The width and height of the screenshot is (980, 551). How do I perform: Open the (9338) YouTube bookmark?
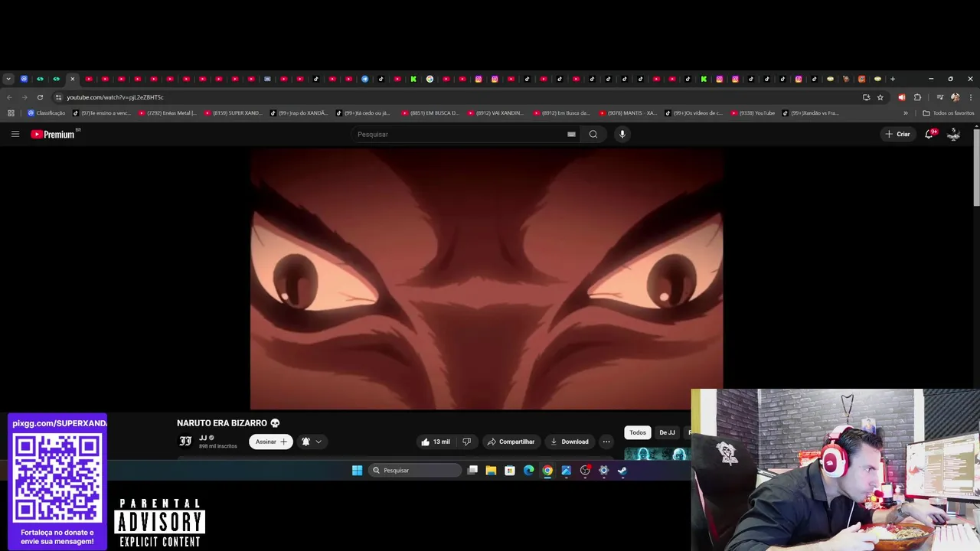753,113
